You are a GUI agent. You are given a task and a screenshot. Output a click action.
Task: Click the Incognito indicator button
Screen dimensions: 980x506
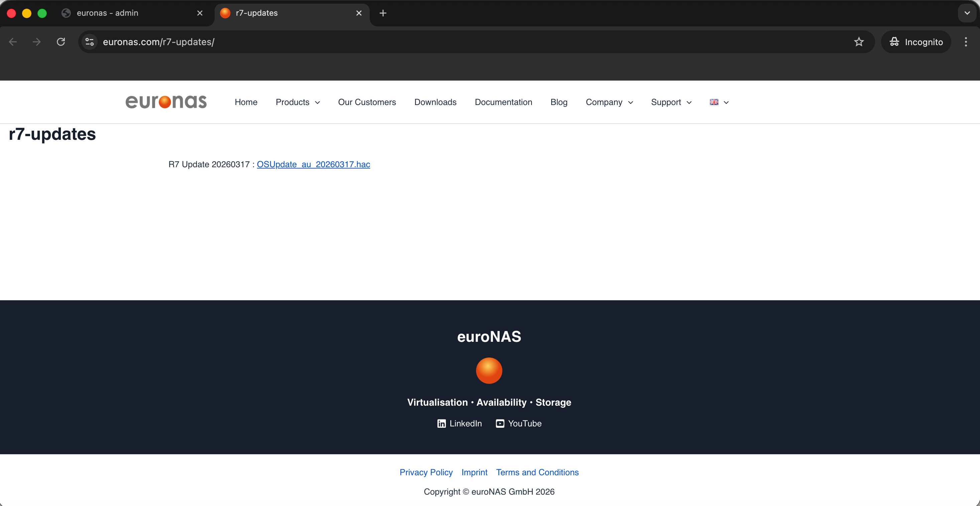(x=916, y=42)
